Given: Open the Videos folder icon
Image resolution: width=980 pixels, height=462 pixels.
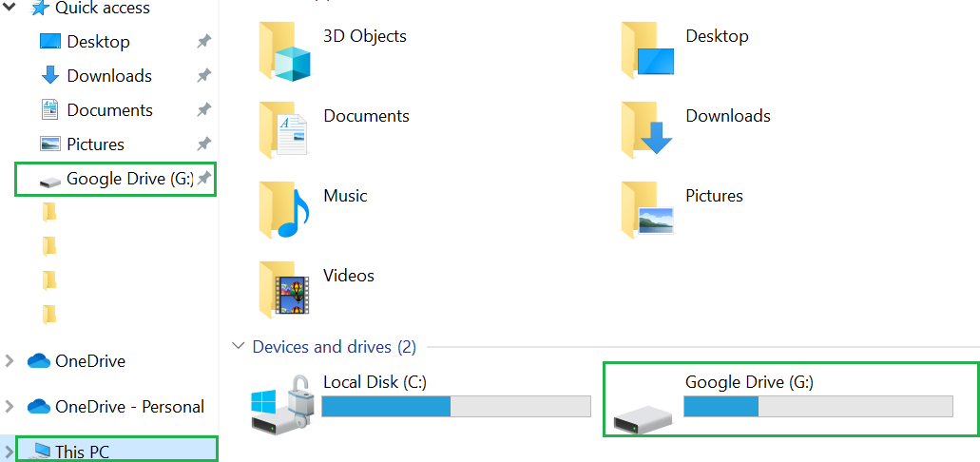Looking at the screenshot, I should click(x=284, y=291).
